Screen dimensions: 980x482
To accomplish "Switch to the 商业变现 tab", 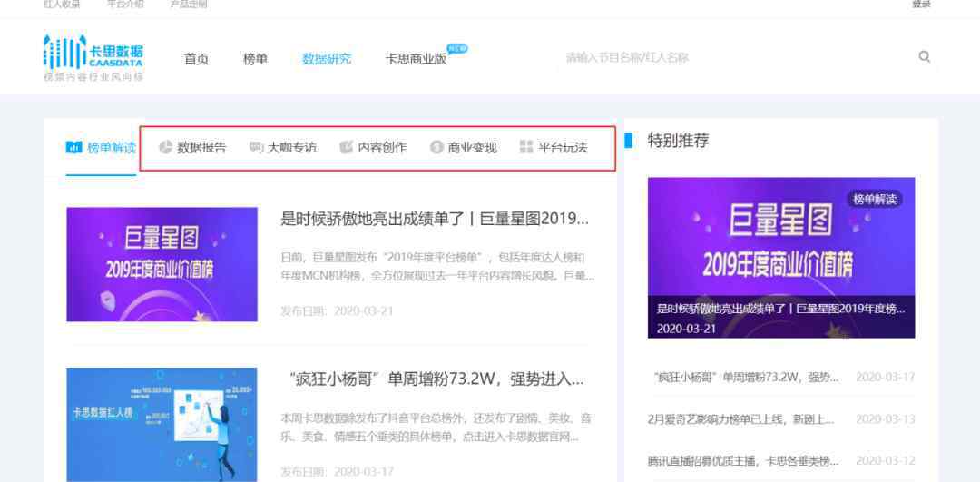I will click(463, 148).
